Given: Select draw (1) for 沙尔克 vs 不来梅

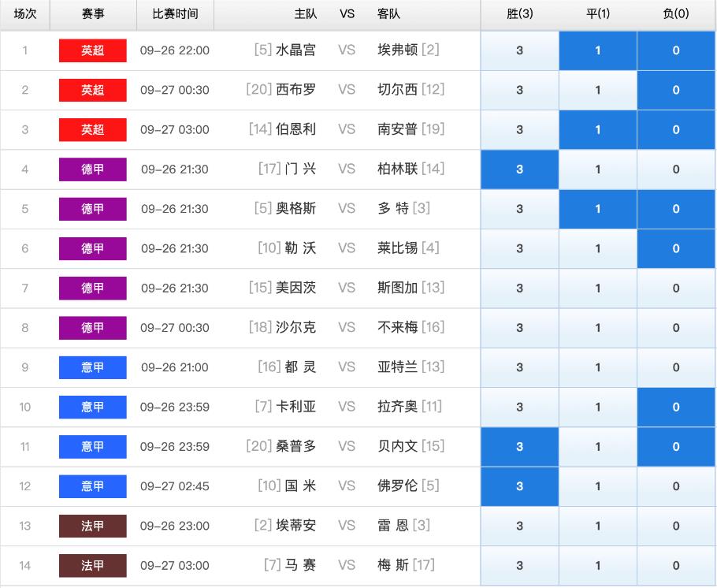Looking at the screenshot, I should coord(598,328).
